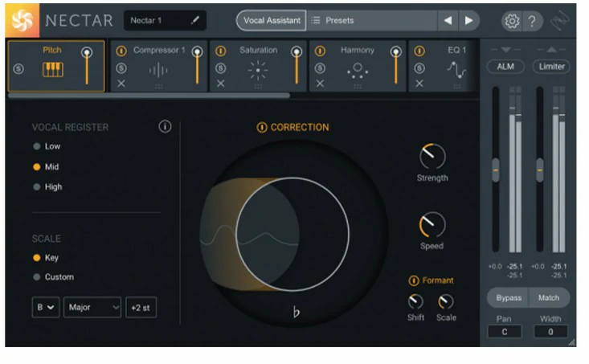The height and width of the screenshot is (364, 589).
Task: Click the presets list icon
Action: (316, 20)
